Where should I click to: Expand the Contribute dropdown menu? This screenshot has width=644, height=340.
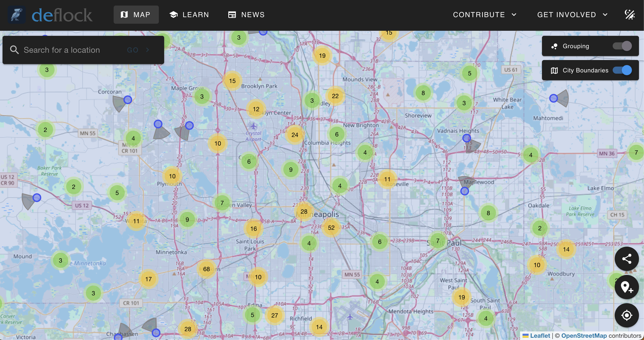(484, 15)
